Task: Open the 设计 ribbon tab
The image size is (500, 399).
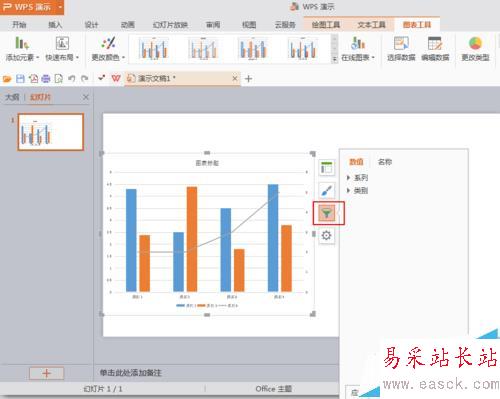Action: 91,25
